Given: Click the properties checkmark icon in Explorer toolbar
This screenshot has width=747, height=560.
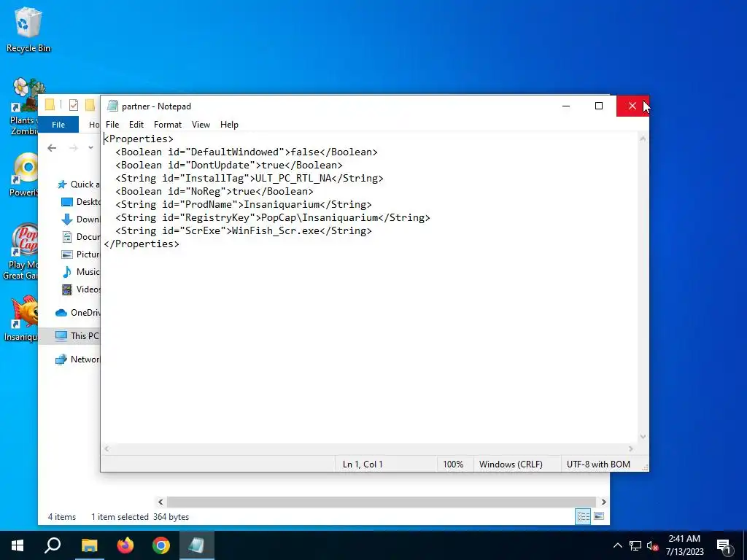Looking at the screenshot, I should [74, 105].
